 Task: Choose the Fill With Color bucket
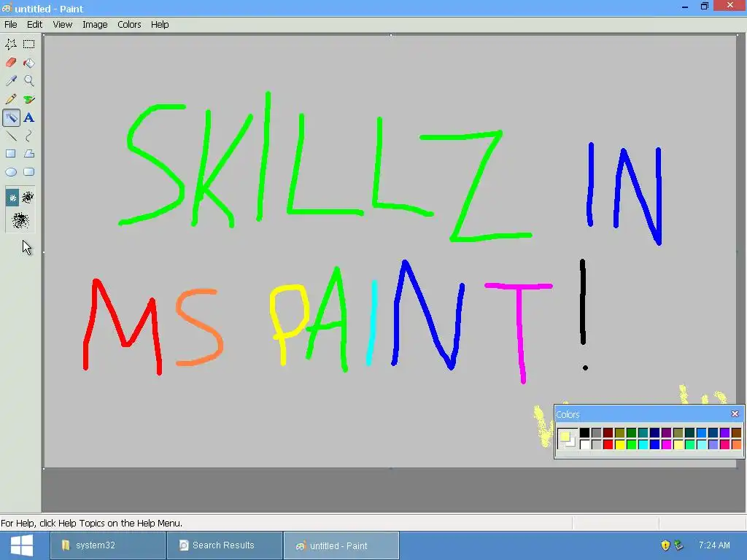coord(29,63)
